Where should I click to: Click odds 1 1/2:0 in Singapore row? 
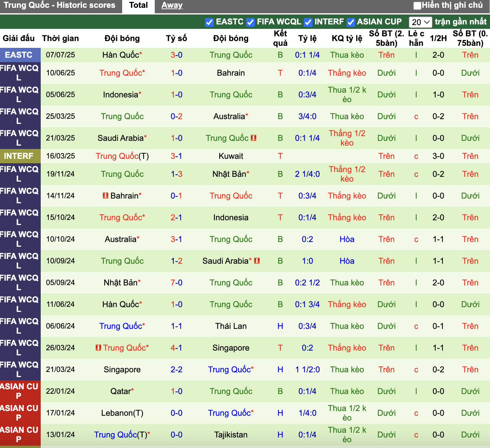point(307,370)
